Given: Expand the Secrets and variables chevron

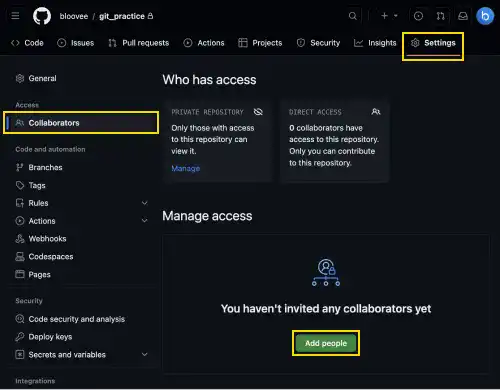Looking at the screenshot, I should (x=145, y=354).
